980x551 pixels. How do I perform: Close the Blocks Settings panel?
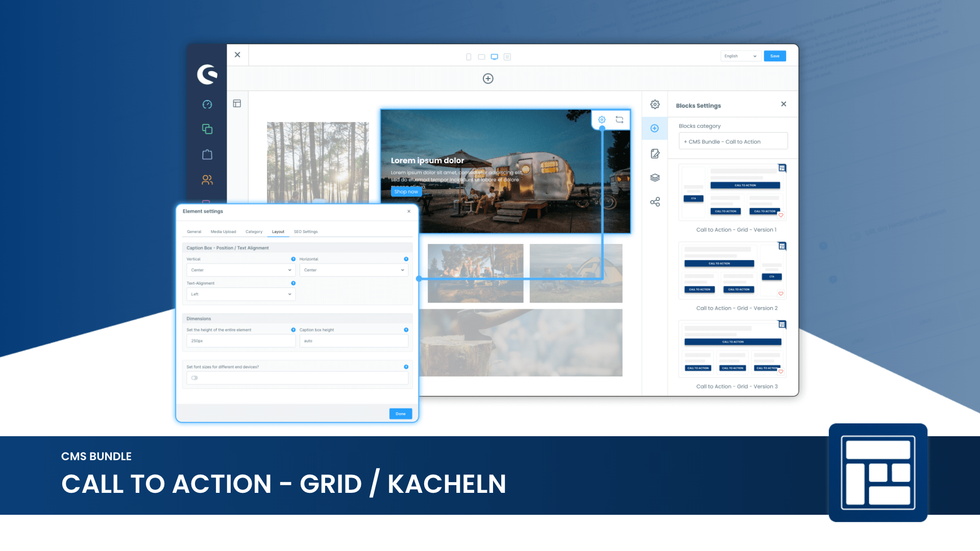click(x=783, y=104)
